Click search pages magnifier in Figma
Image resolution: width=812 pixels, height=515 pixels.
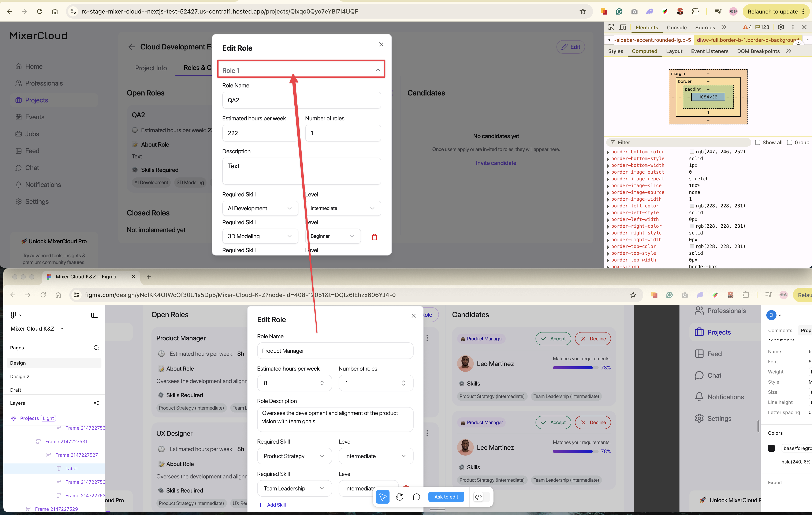coord(96,348)
